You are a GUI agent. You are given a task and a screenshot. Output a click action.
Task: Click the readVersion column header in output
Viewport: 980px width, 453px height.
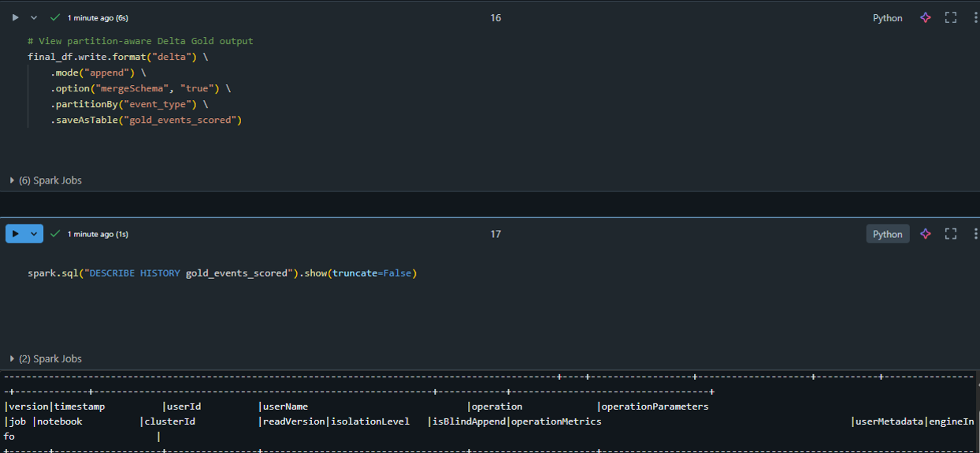294,421
